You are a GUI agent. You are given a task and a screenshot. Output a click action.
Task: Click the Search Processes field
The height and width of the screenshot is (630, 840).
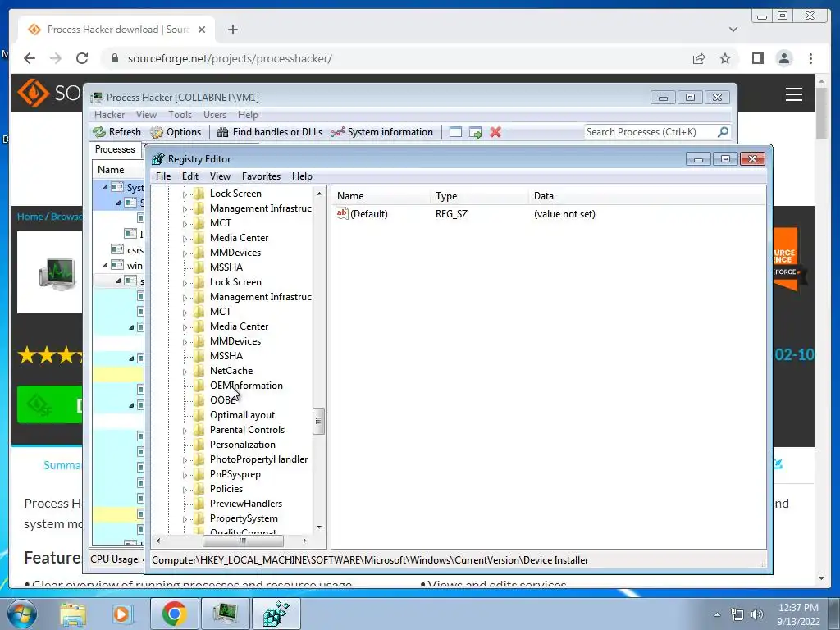point(651,132)
